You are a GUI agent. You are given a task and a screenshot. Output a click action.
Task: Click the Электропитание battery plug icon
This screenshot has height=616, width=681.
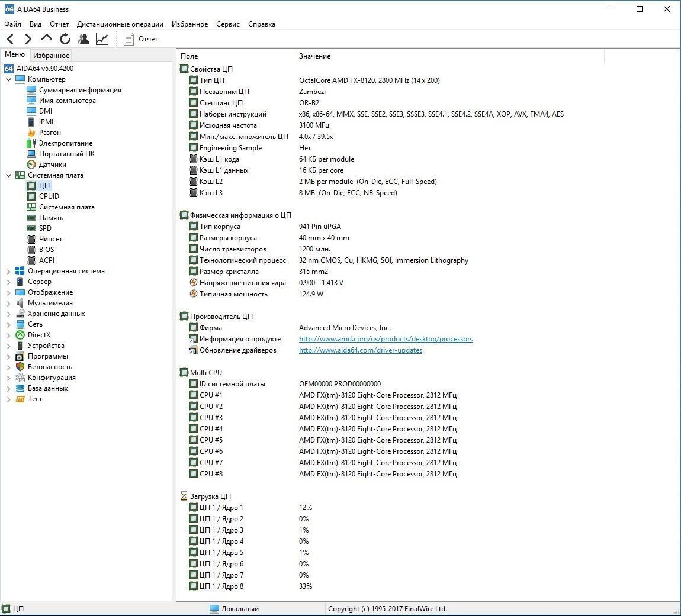[31, 143]
